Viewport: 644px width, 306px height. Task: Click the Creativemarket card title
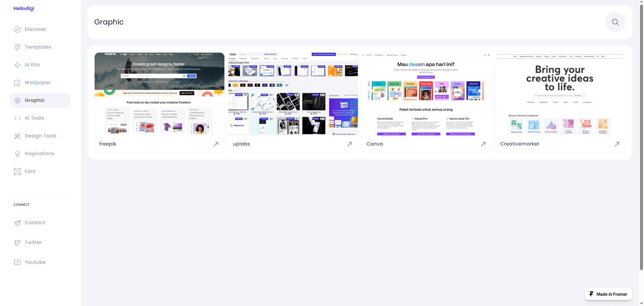520,144
